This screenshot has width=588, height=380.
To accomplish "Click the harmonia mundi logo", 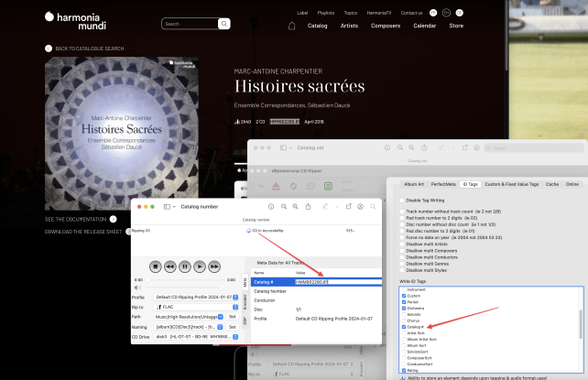I will [75, 21].
